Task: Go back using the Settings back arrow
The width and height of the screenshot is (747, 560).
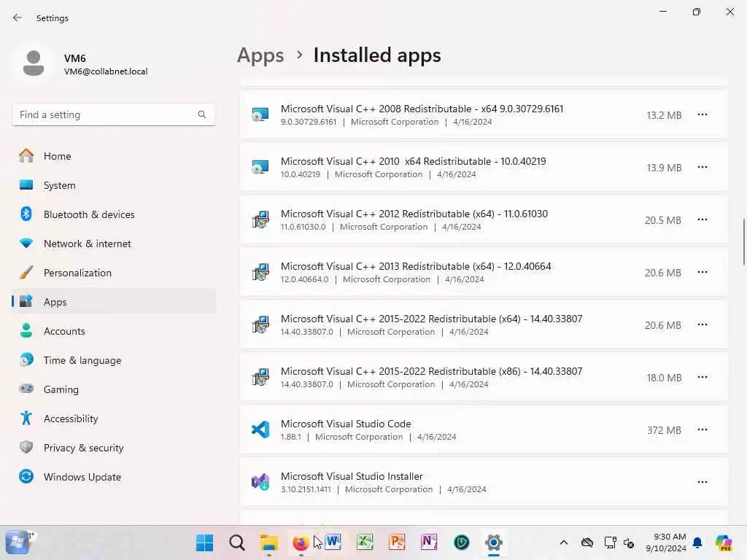Action: [18, 17]
